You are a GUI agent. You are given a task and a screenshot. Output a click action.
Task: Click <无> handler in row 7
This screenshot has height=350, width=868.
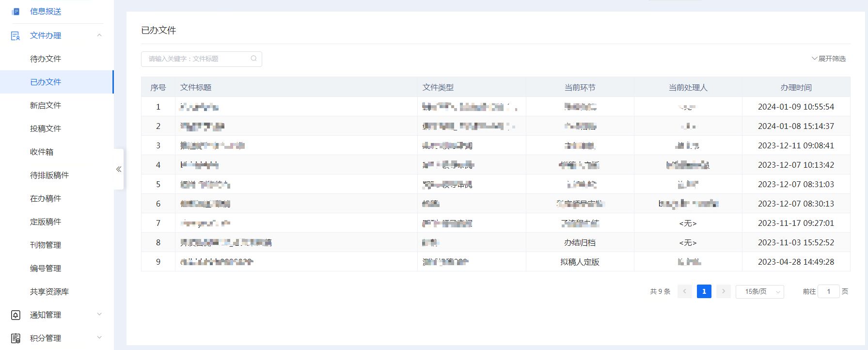[688, 223]
